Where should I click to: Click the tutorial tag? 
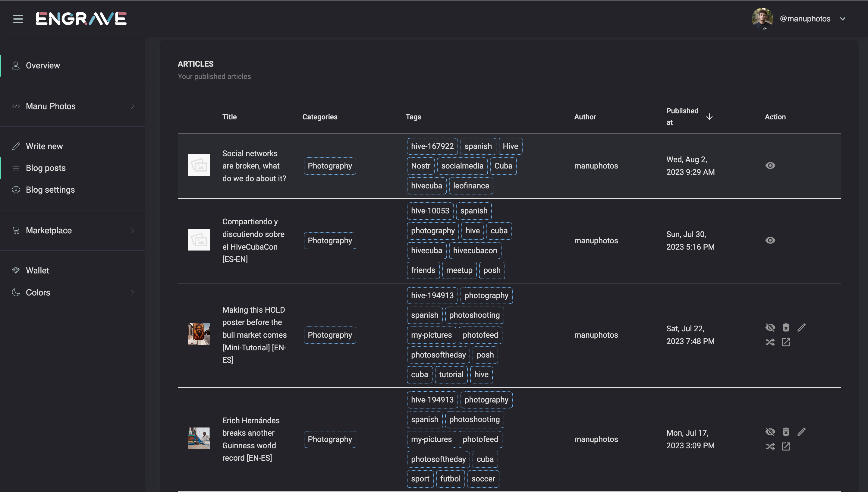pyautogui.click(x=451, y=374)
